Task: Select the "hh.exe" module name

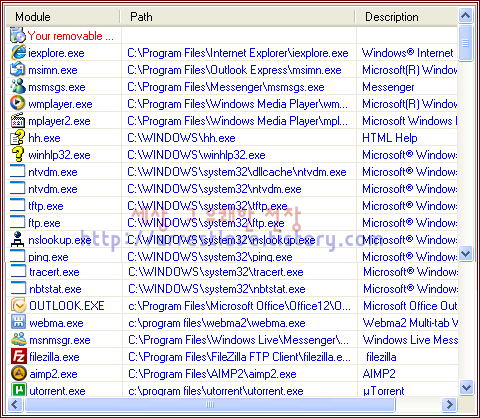Action: 44,138
